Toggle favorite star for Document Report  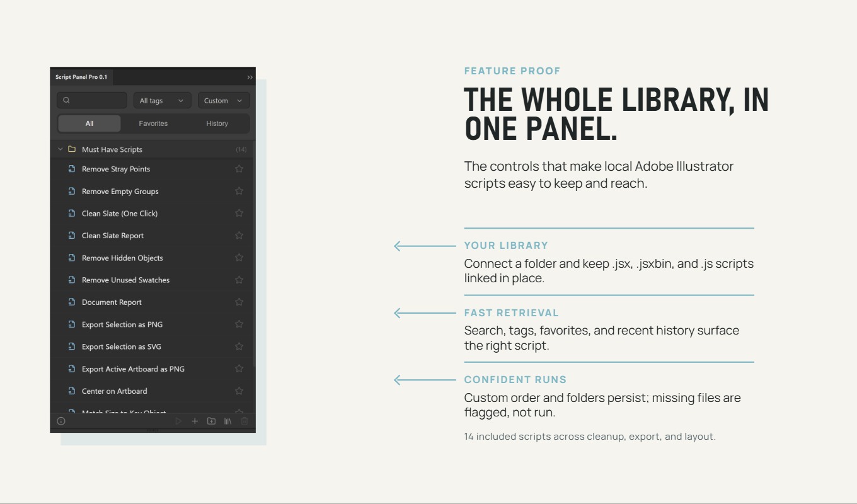pyautogui.click(x=239, y=302)
